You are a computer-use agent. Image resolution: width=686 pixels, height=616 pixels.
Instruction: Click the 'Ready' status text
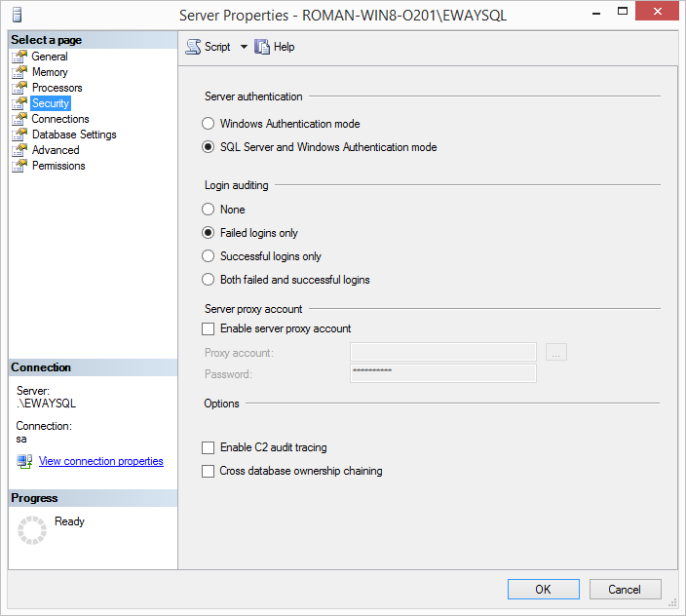69,521
